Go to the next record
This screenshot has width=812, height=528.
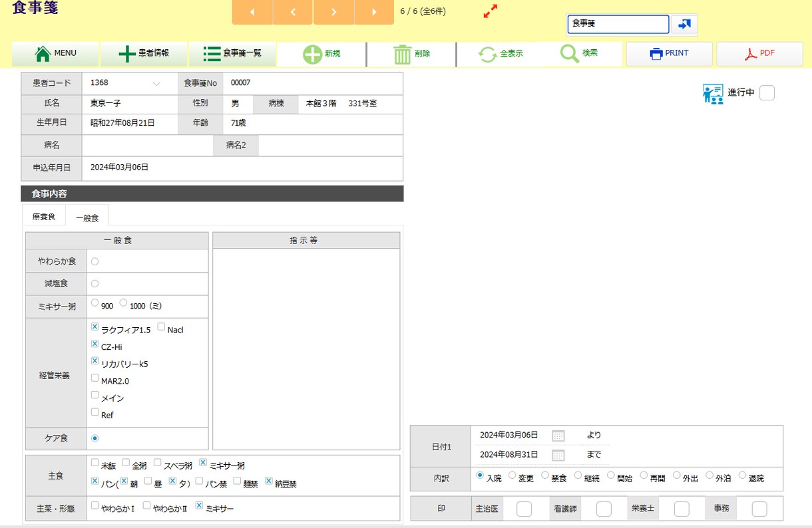(333, 12)
